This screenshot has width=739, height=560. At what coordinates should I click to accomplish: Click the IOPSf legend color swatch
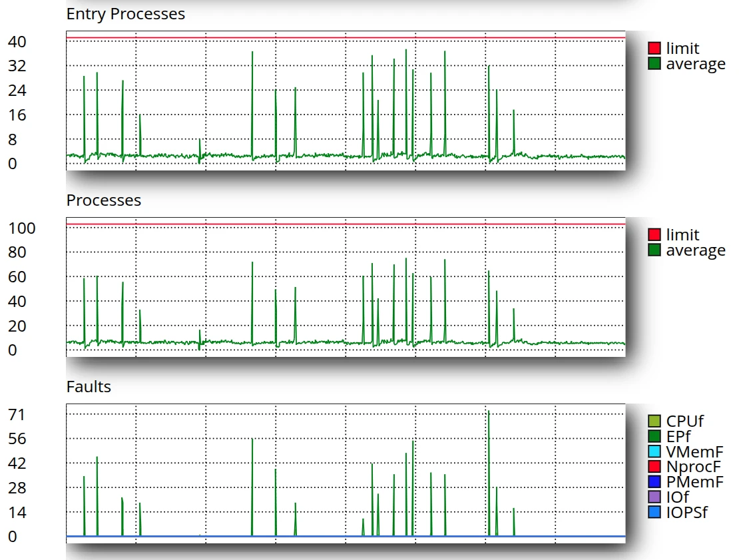click(x=654, y=513)
